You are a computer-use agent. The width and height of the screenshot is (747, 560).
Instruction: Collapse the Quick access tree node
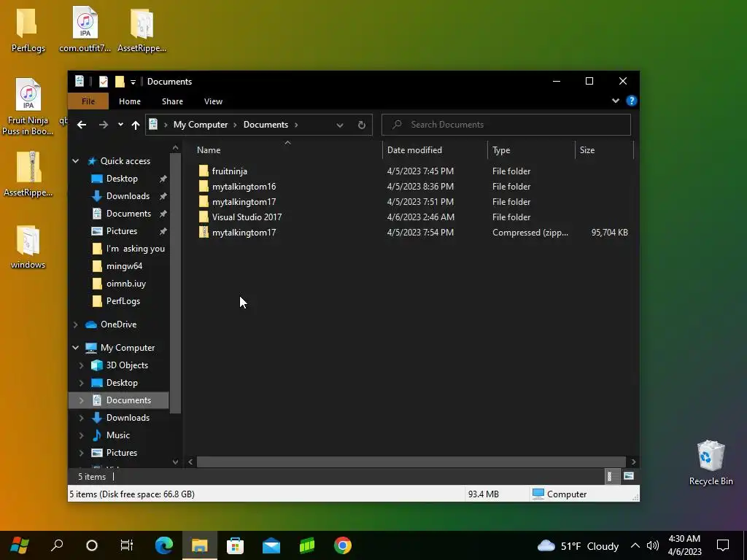75,161
